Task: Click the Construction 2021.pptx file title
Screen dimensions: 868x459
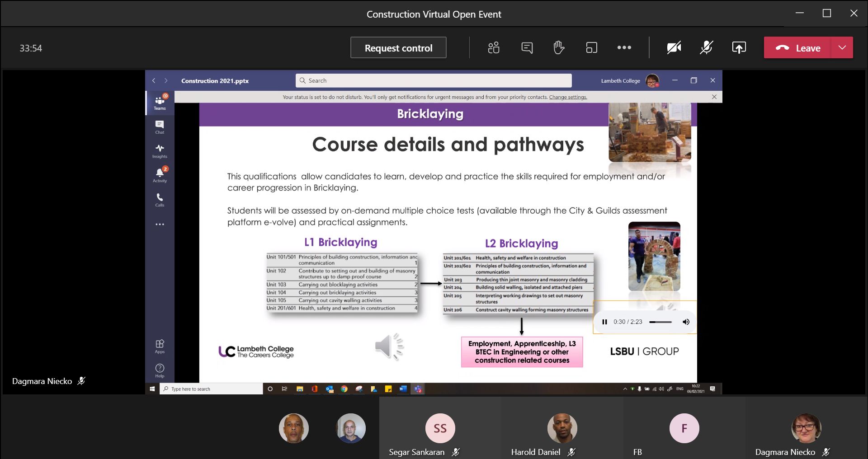Action: pyautogui.click(x=215, y=81)
